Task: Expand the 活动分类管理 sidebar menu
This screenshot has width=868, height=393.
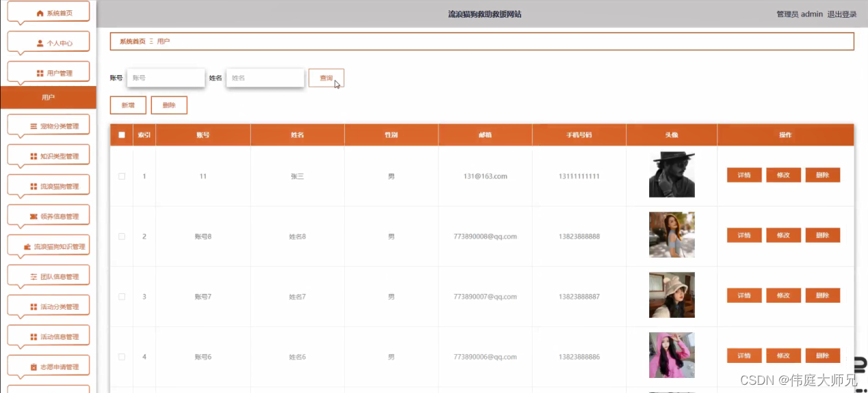Action: [49, 307]
